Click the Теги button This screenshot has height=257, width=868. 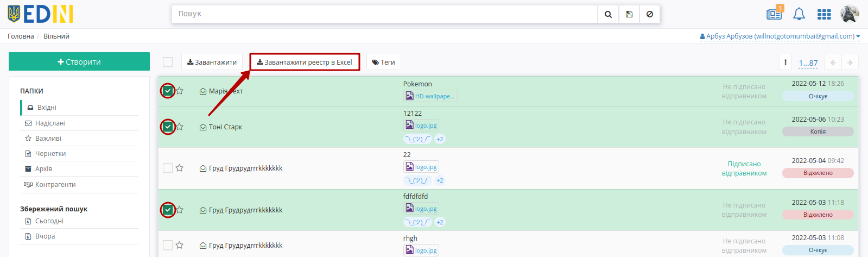click(x=383, y=62)
